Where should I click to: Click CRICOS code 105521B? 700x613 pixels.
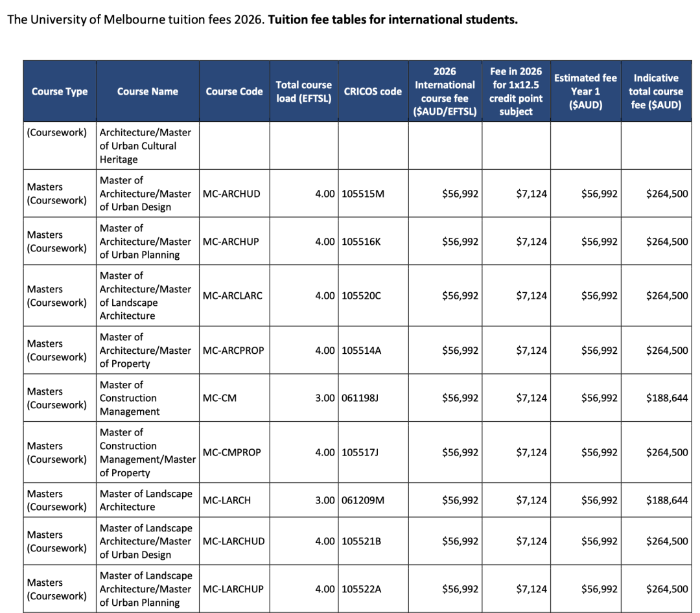tap(361, 541)
